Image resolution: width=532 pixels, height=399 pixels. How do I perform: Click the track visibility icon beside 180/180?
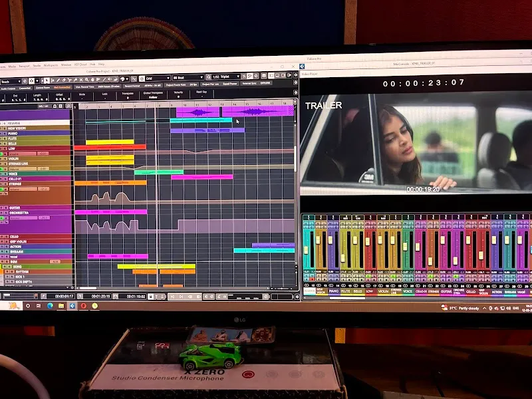(55, 106)
